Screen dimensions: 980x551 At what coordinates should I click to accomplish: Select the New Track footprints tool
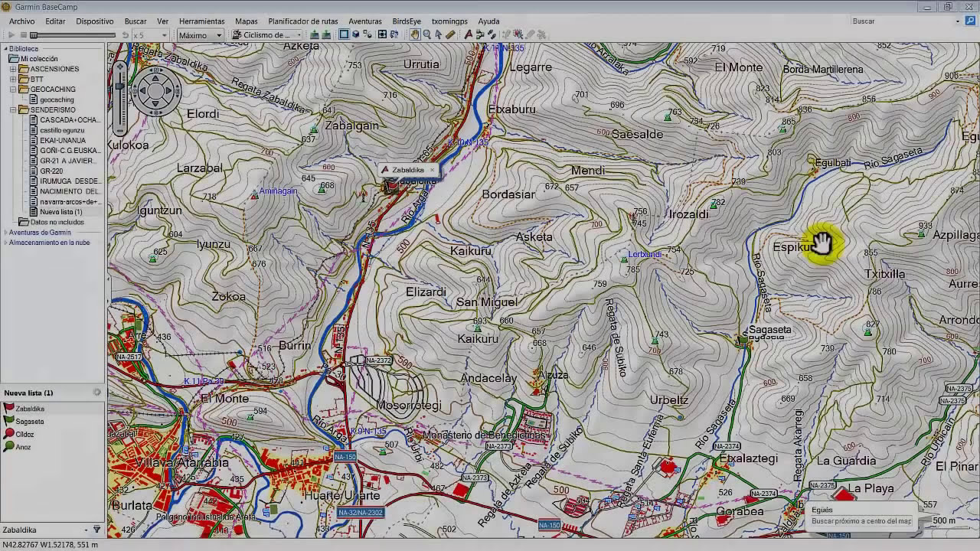(491, 34)
